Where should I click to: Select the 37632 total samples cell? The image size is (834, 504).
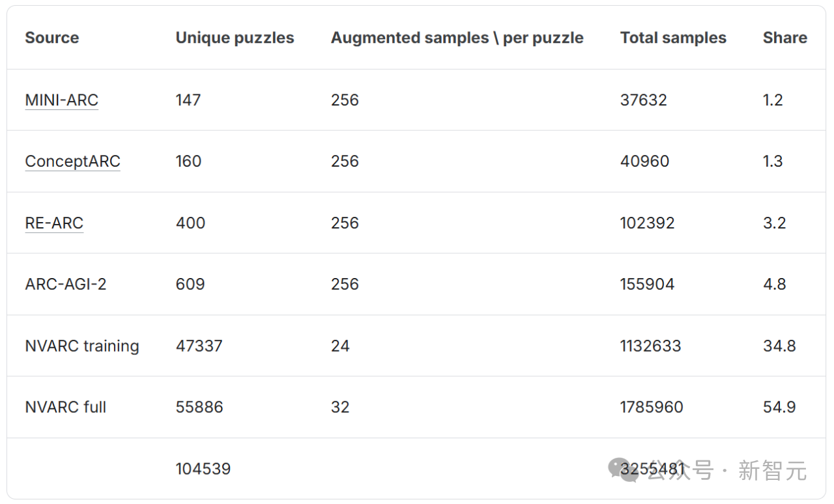pyautogui.click(x=644, y=100)
